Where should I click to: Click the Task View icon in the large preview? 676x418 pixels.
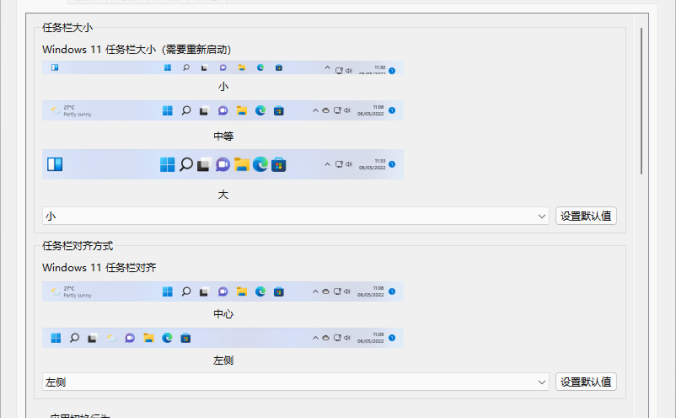pos(204,165)
